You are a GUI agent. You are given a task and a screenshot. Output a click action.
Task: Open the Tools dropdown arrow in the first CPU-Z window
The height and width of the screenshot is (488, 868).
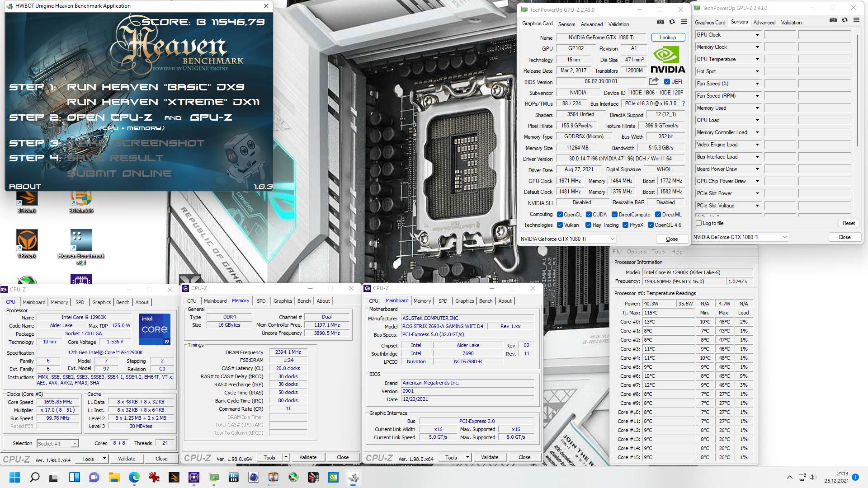pyautogui.click(x=104, y=459)
